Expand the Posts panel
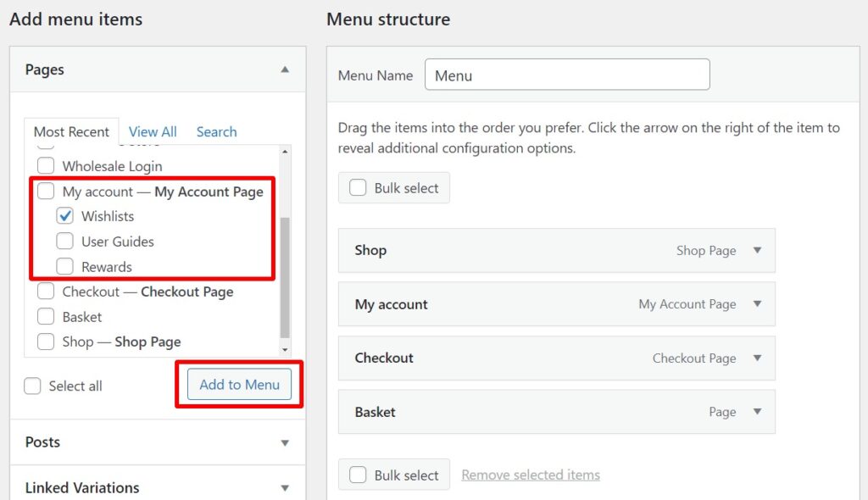 tap(286, 442)
